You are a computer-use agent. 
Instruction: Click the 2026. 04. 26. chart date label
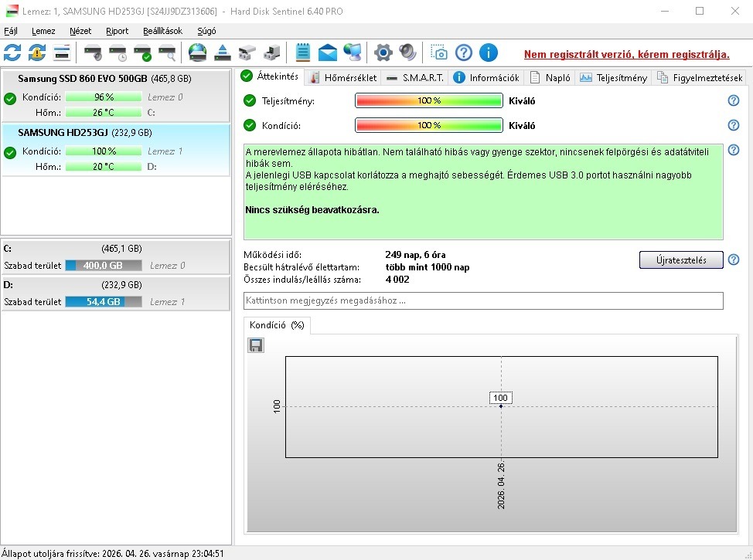pyautogui.click(x=501, y=486)
